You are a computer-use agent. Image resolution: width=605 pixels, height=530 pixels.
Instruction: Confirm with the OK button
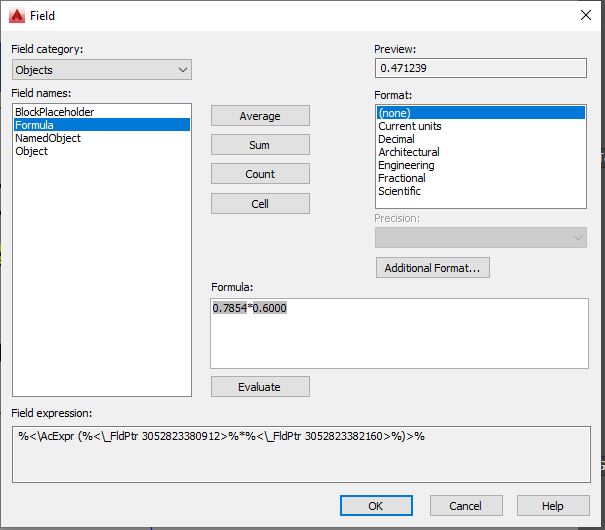[x=376, y=506]
